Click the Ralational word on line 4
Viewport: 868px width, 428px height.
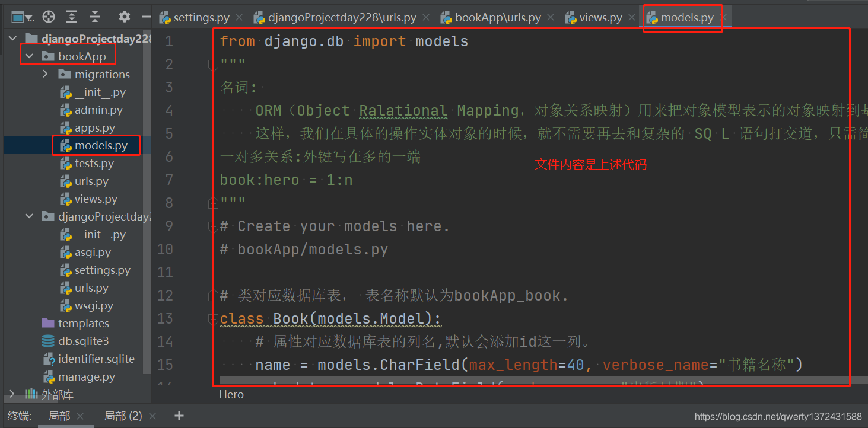pyautogui.click(x=403, y=111)
